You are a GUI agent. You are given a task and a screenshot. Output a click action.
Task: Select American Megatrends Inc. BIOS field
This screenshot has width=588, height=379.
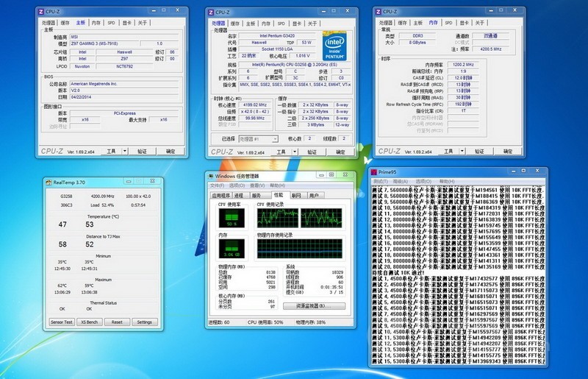(x=124, y=84)
